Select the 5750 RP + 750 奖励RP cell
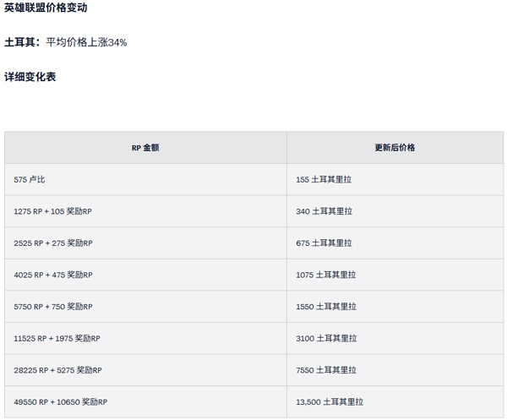This screenshot has height=420, width=507. pos(52,306)
